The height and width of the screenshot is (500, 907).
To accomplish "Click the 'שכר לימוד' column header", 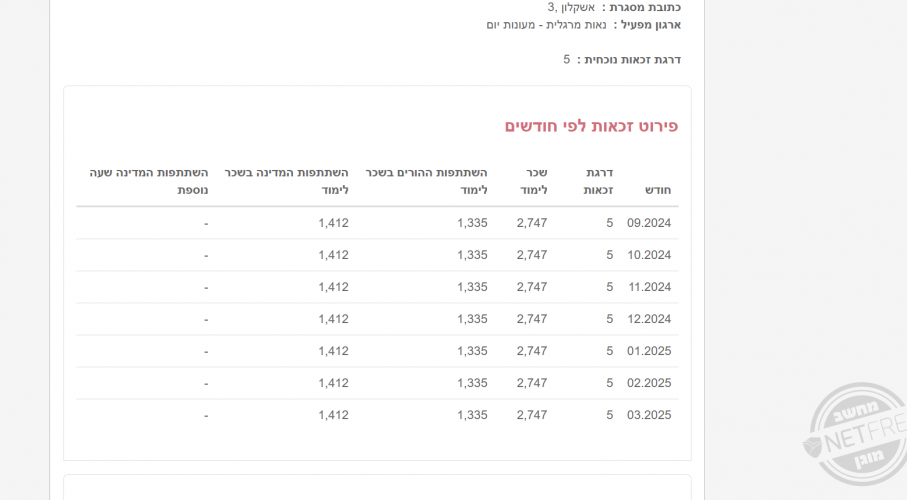I will click(534, 181).
